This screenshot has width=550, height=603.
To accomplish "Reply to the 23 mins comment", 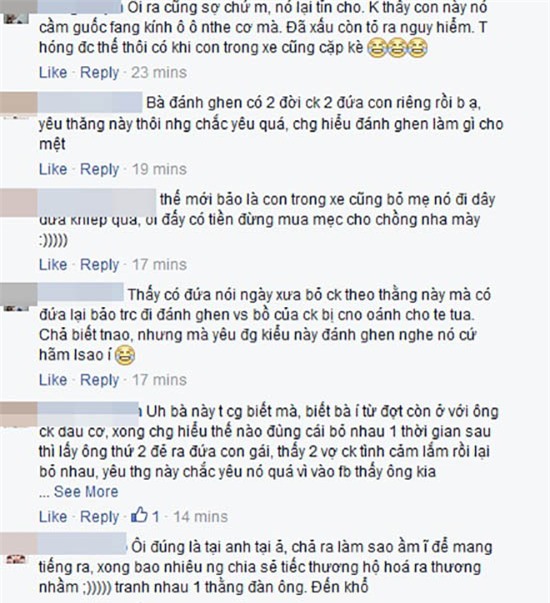I will click(100, 73).
